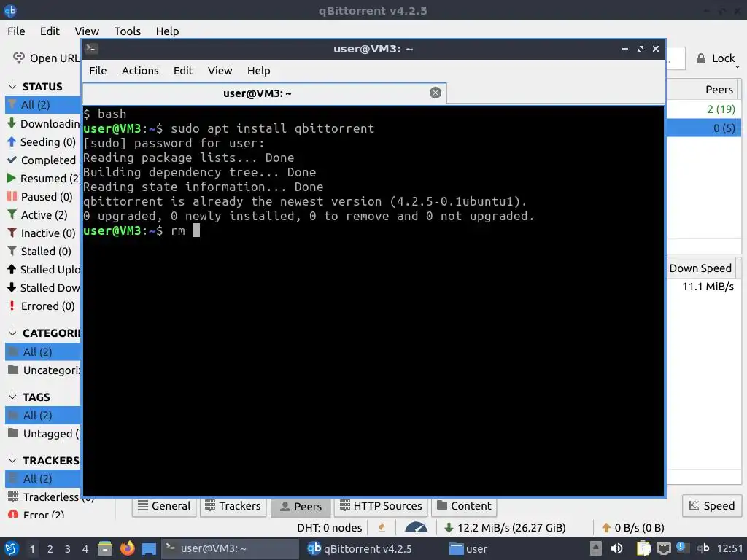
Task: Select the Stalled (0) filter
Action: tap(43, 251)
